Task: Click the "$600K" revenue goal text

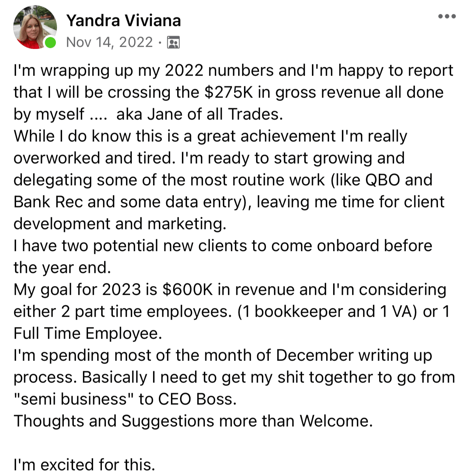Action: tap(187, 290)
